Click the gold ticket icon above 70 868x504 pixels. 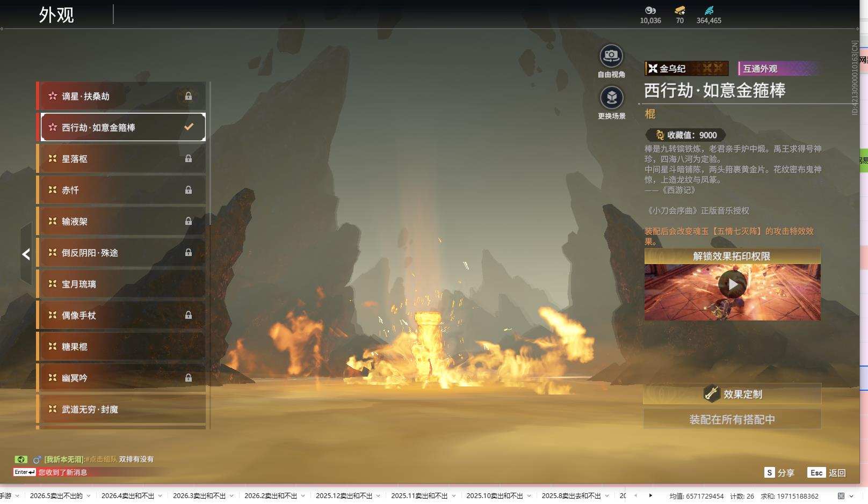point(680,10)
